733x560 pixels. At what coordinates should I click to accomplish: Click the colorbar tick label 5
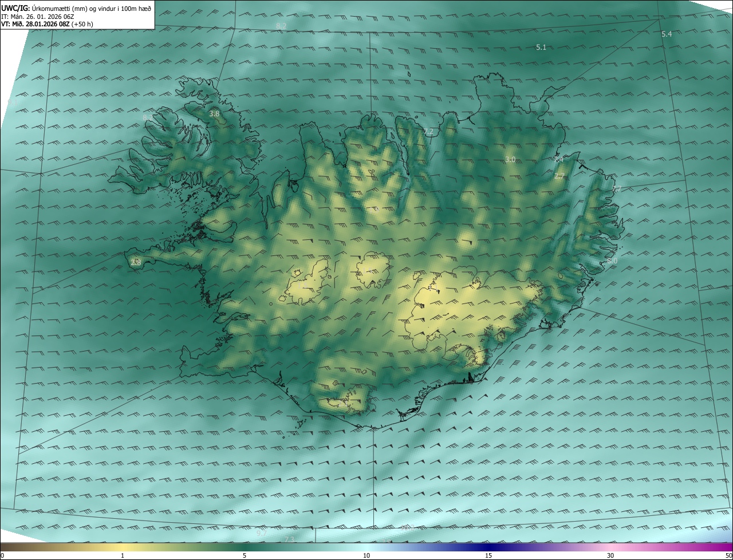(x=245, y=555)
